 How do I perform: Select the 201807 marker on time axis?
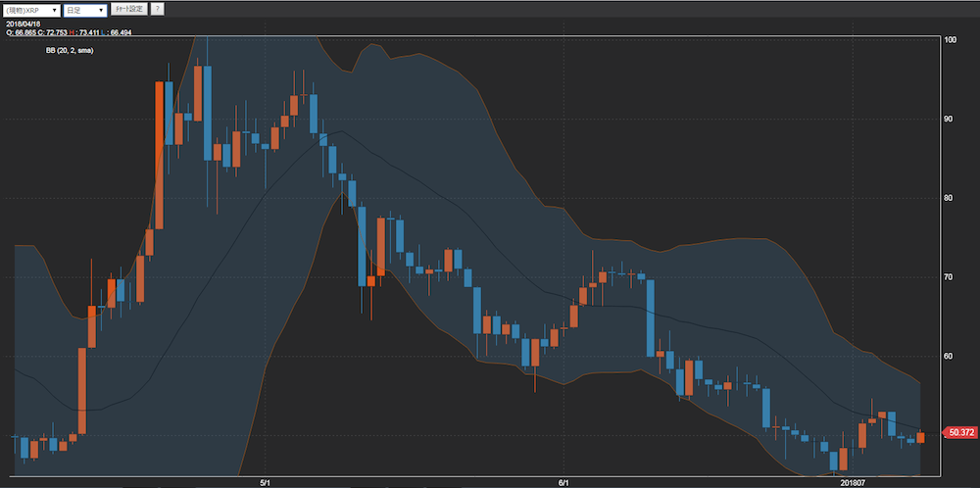coord(853,482)
